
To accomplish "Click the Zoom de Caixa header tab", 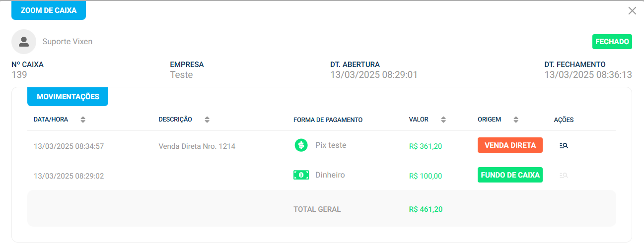I will coord(49,10).
